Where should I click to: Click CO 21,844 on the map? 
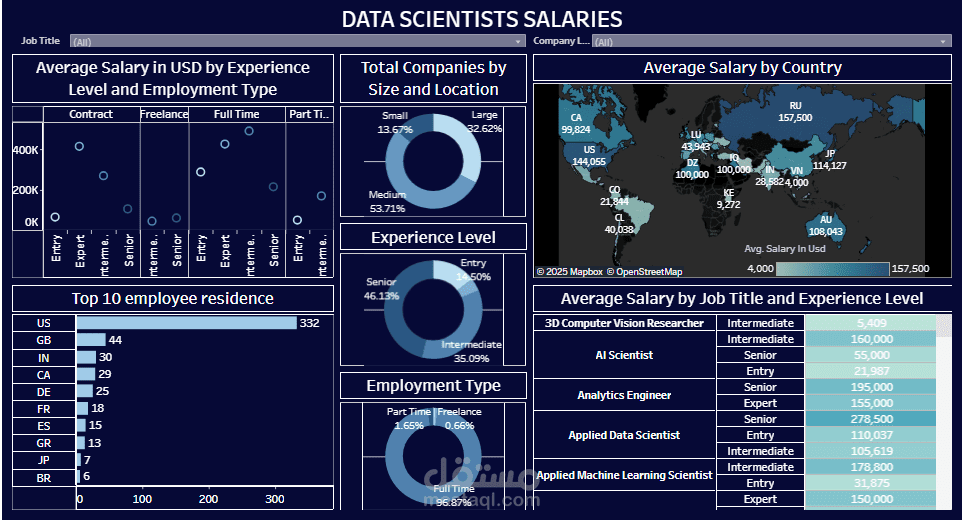(x=615, y=195)
